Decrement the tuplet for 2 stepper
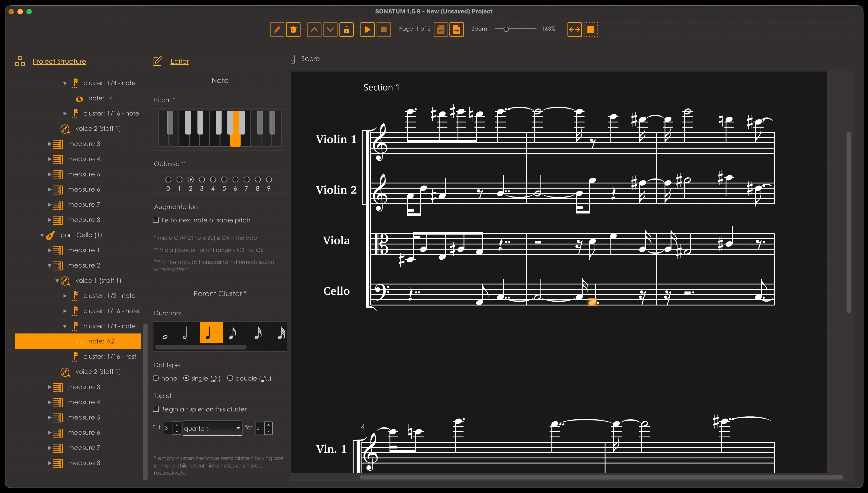The image size is (868, 493). click(x=269, y=432)
